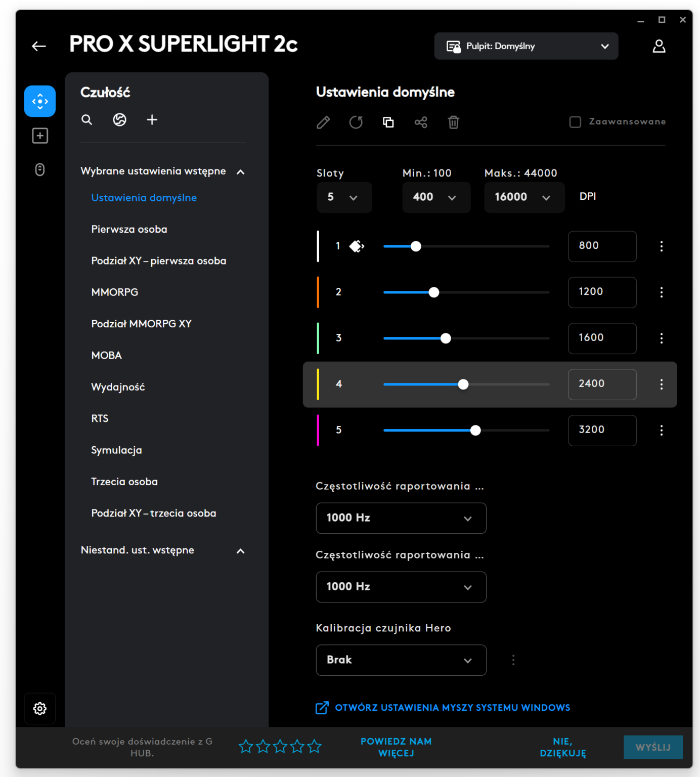Open the account profile icon top right

659,46
